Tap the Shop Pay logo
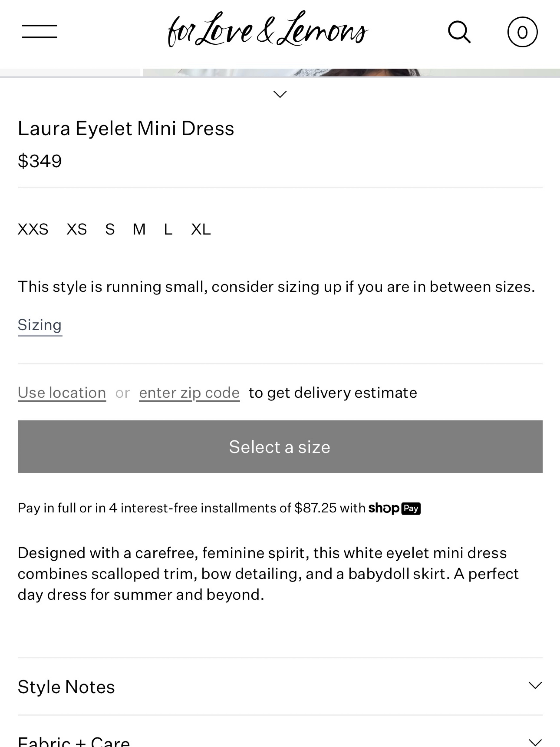This screenshot has height=747, width=560. [x=394, y=508]
